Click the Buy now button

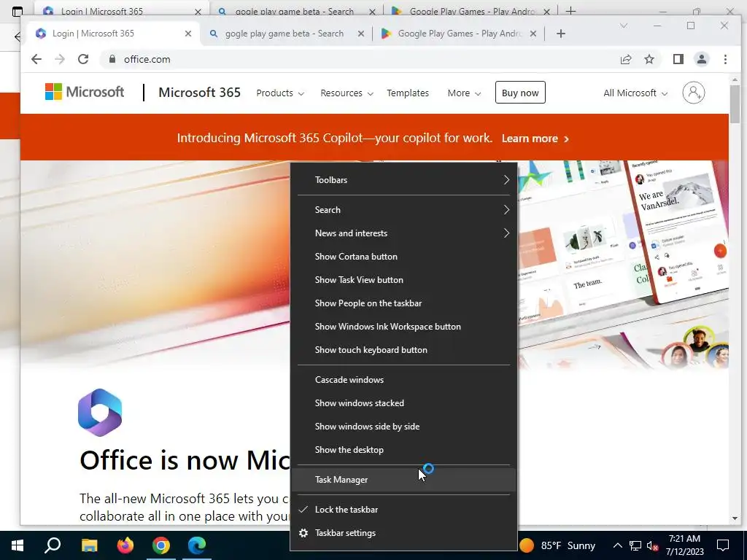[520, 93]
